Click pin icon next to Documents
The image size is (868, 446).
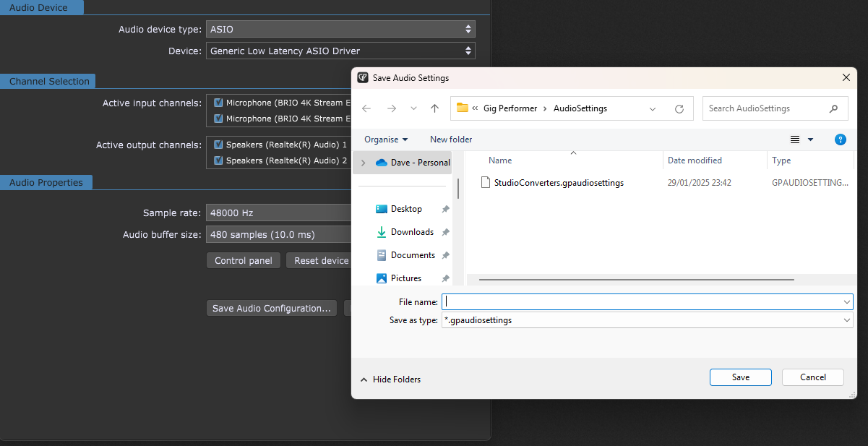pos(446,255)
